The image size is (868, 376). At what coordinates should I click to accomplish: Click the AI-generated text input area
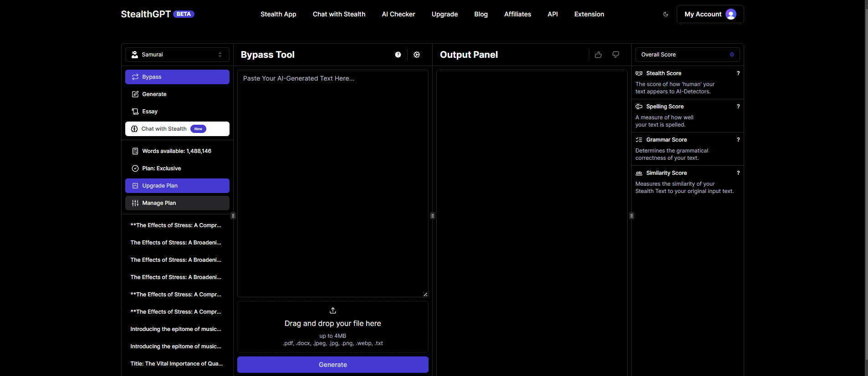(332, 183)
